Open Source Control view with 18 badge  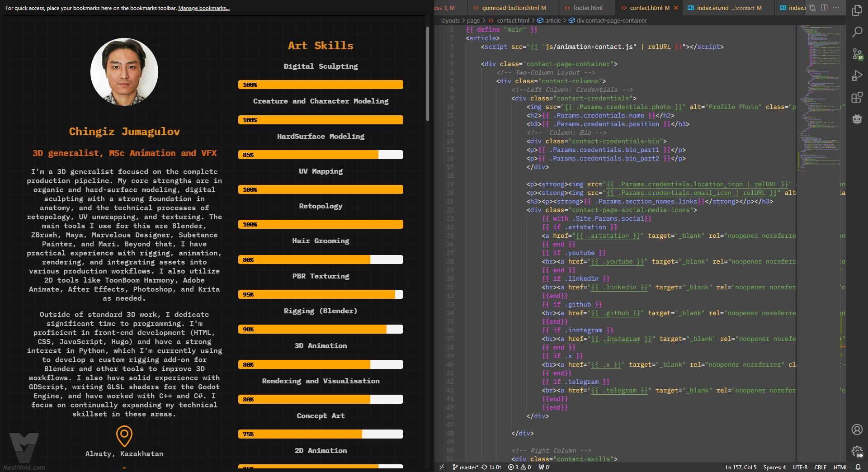click(857, 54)
